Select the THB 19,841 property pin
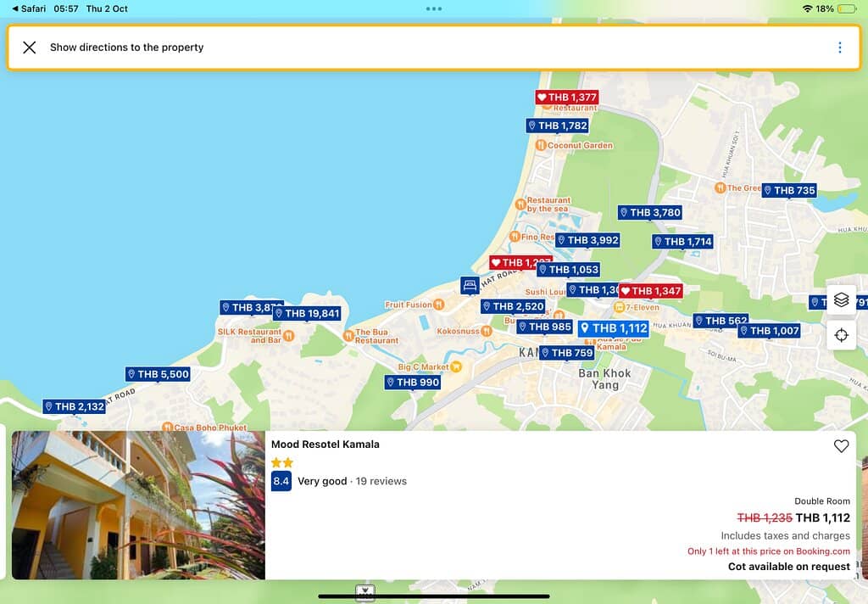868x604 pixels. [306, 314]
